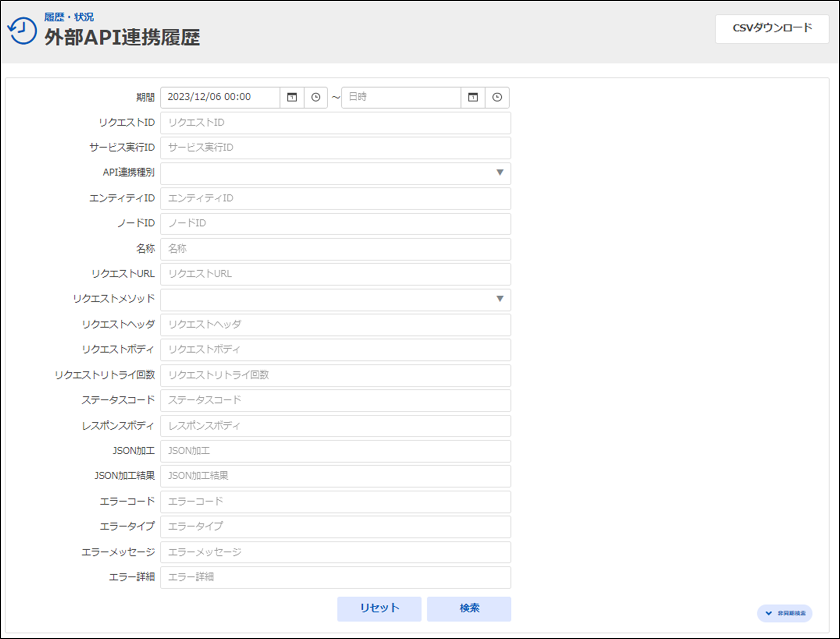Open clock picker for start time
Viewport: 840px width, 639px height.
[x=316, y=97]
